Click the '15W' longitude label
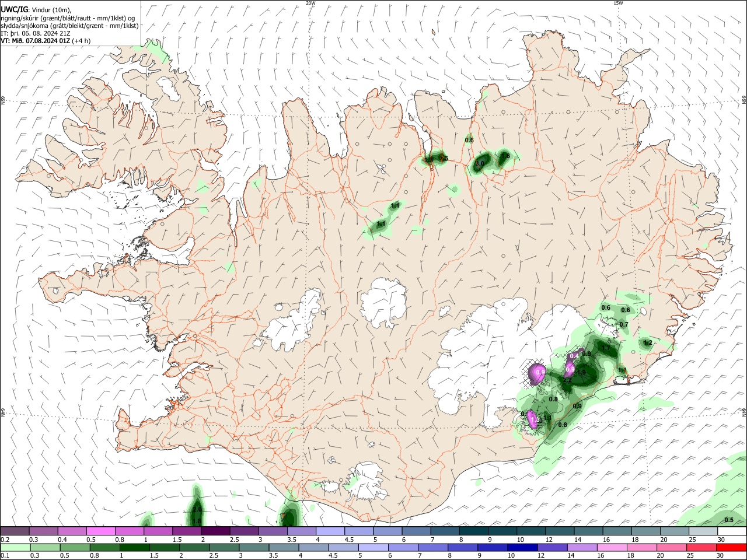The width and height of the screenshot is (747, 560). [618, 3]
